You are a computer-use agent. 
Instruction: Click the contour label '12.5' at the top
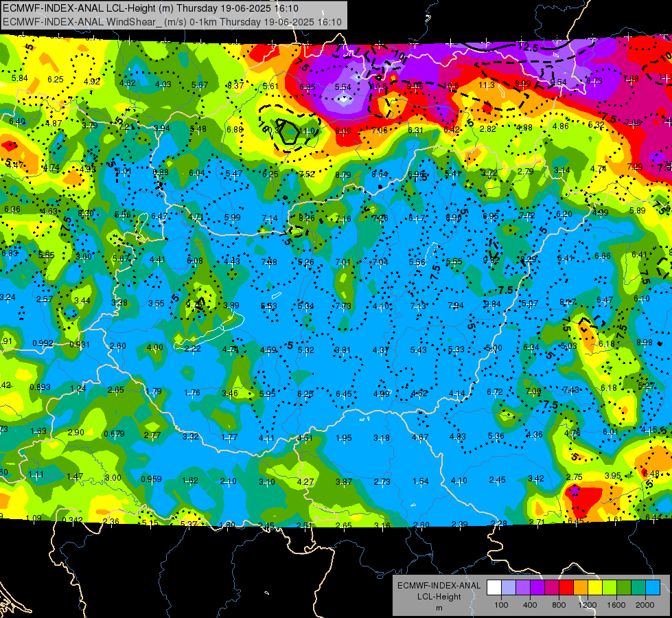(x=528, y=47)
